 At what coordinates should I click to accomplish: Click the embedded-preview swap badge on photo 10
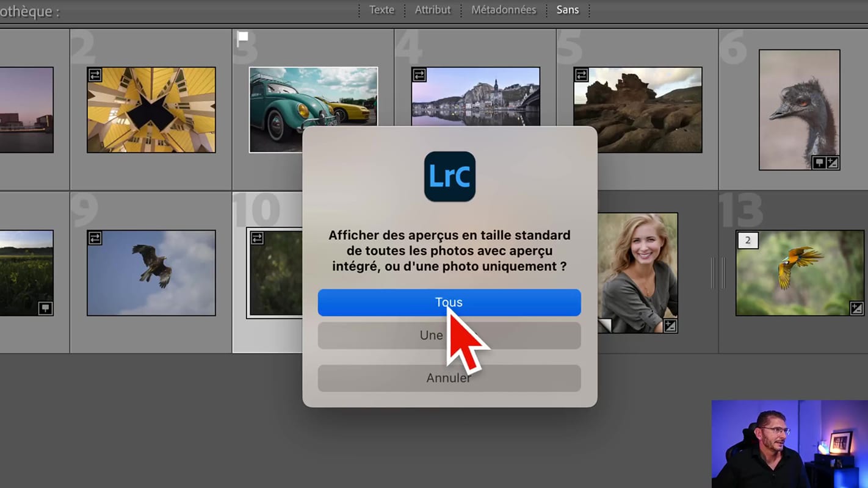click(257, 238)
